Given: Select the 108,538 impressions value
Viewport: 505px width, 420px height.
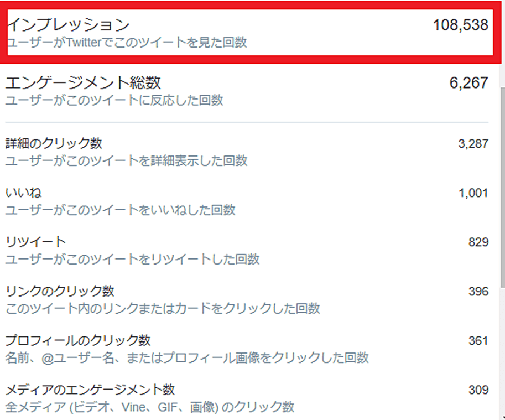Looking at the screenshot, I should (460, 25).
